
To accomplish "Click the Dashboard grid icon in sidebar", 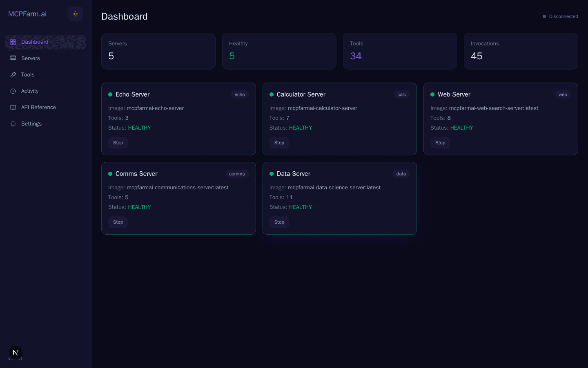I will [x=13, y=42].
